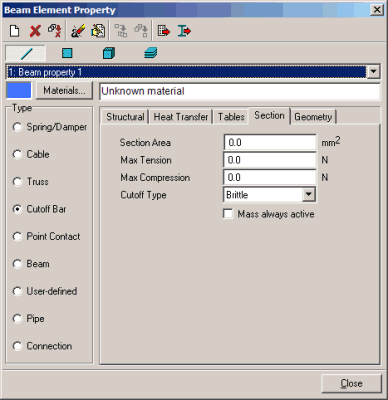Click the red X delete property icon
The height and width of the screenshot is (400, 388).
(35, 31)
